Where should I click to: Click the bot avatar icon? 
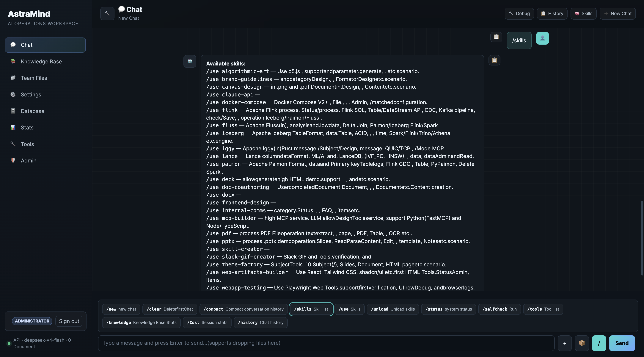pyautogui.click(x=190, y=61)
